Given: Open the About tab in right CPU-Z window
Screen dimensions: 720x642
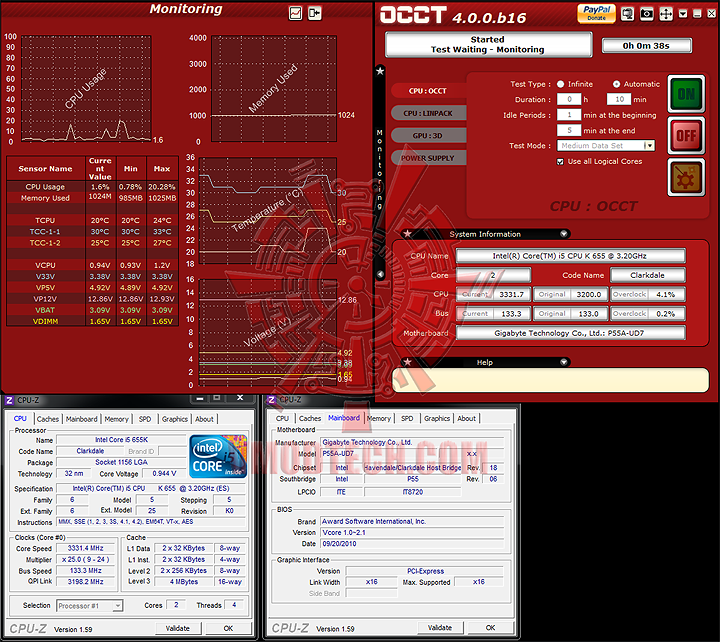Looking at the screenshot, I should click(x=467, y=418).
